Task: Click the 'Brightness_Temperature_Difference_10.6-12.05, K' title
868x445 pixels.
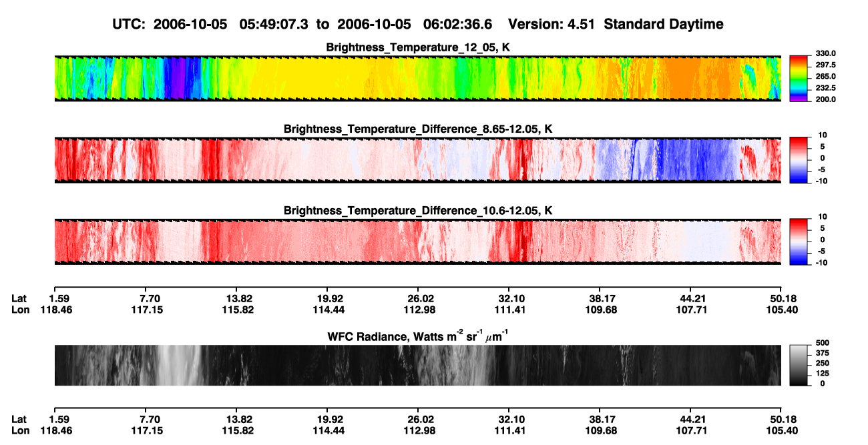Action: coord(418,210)
